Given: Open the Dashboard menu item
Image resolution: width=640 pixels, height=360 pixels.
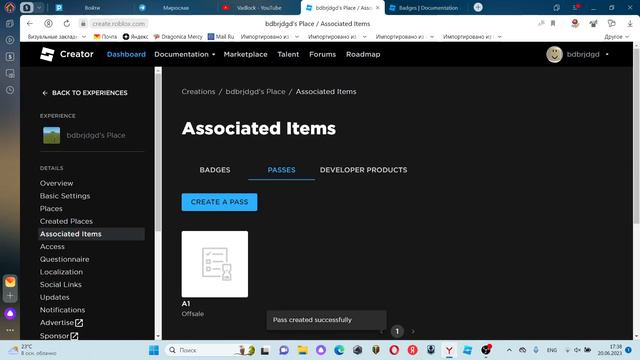Looking at the screenshot, I should click(x=126, y=54).
